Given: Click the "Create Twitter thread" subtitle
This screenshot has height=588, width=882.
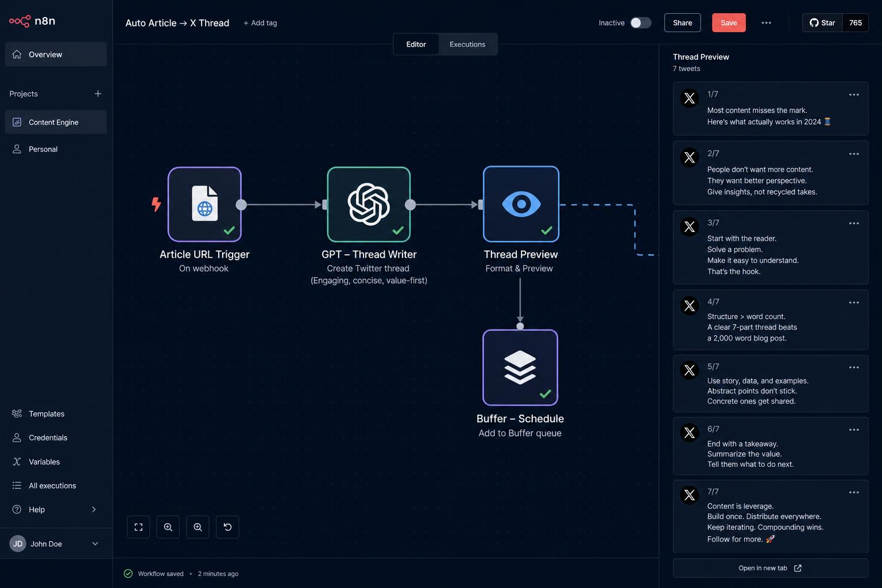Looking at the screenshot, I should pos(368,268).
